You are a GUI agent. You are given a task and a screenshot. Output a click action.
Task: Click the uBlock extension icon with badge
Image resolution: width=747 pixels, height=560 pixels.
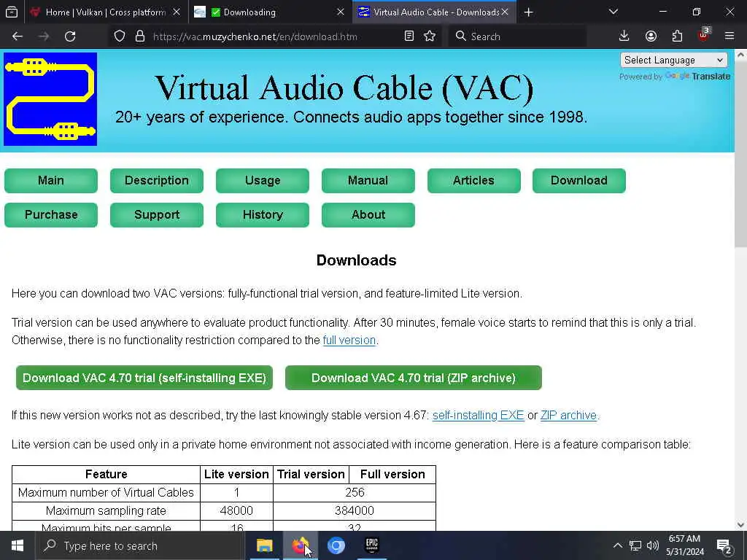[x=704, y=35]
